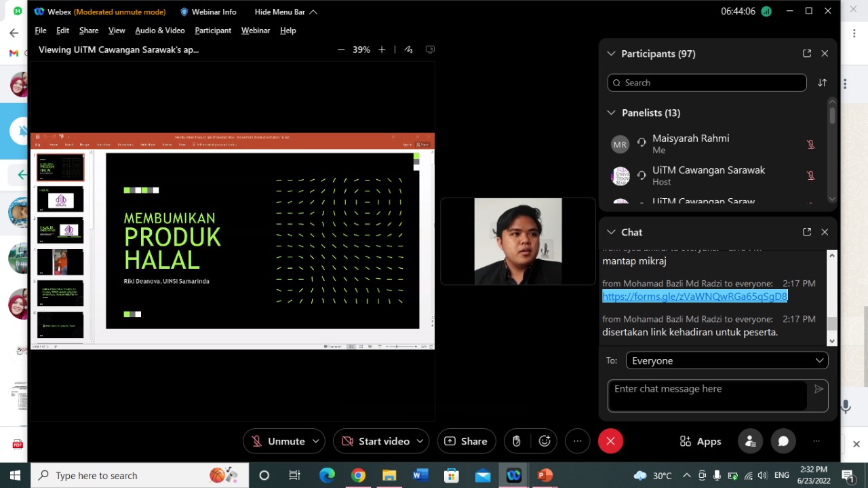Image resolution: width=868 pixels, height=488 pixels.
Task: Click Webinar Info shield button
Action: pyautogui.click(x=208, y=12)
